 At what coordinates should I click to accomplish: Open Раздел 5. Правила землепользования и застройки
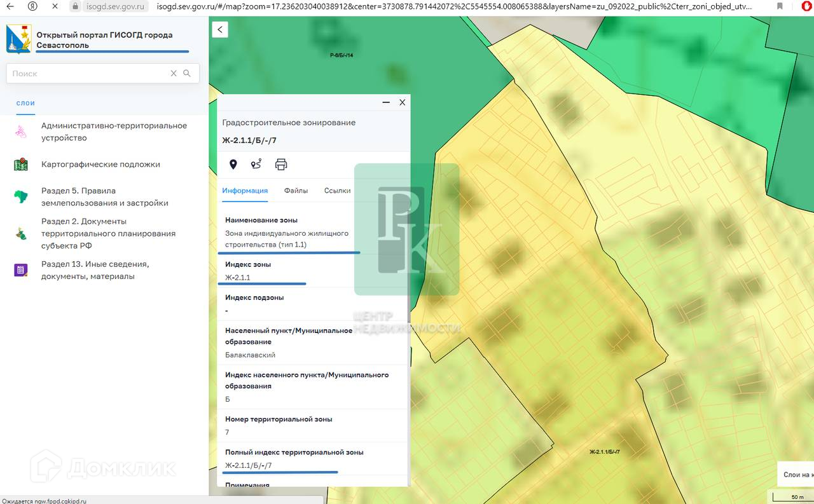pyautogui.click(x=104, y=197)
